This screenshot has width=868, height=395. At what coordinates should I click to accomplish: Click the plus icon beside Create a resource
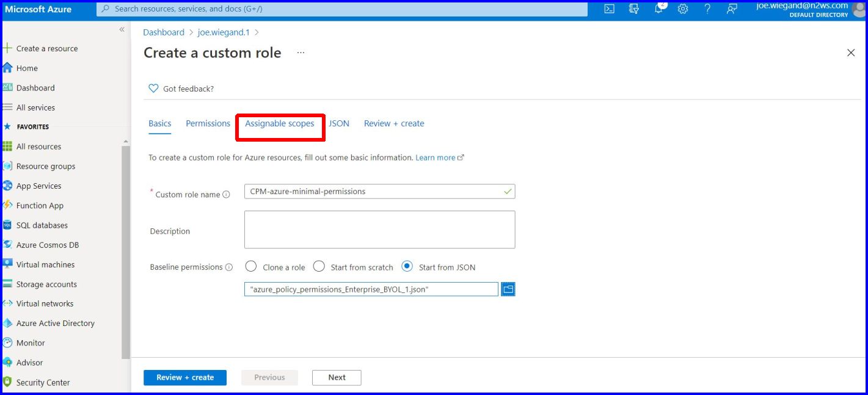pyautogui.click(x=7, y=48)
